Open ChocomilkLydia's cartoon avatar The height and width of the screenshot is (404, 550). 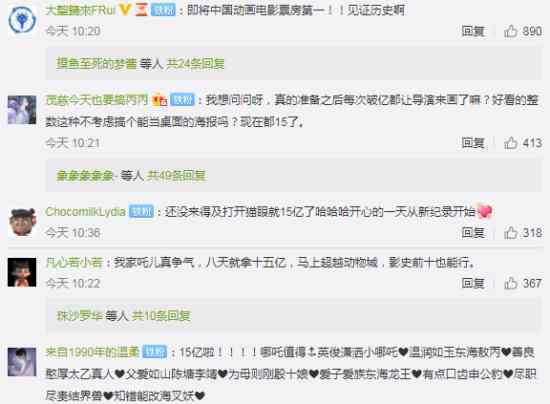click(22, 222)
